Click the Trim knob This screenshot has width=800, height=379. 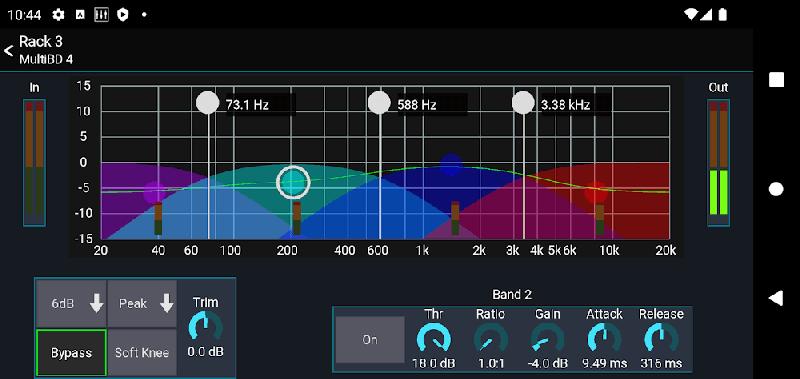point(206,327)
